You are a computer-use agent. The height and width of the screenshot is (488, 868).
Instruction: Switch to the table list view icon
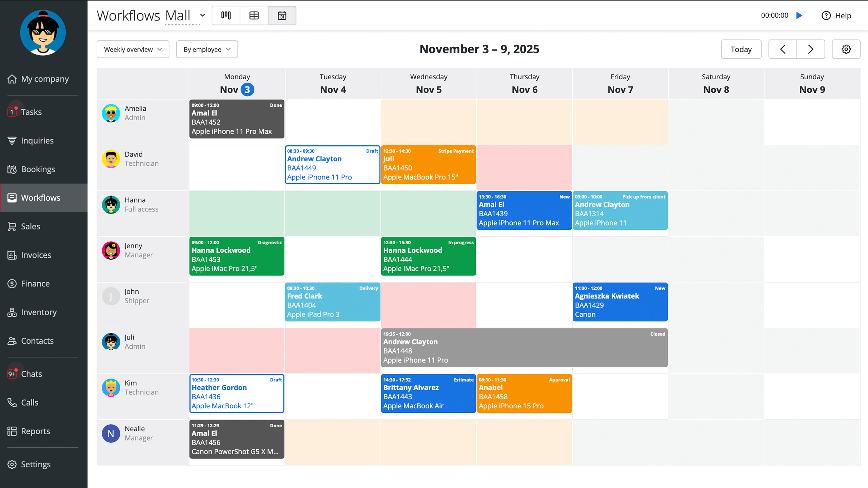[x=254, y=16]
